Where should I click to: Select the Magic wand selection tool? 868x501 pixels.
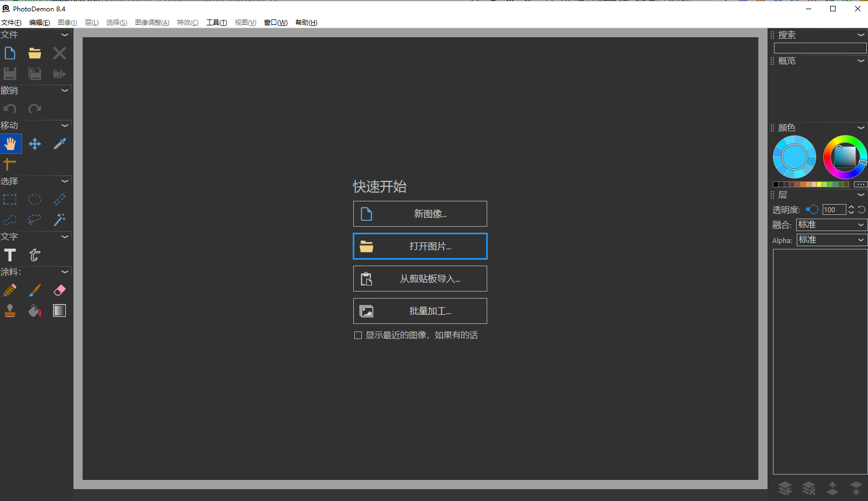coord(59,220)
